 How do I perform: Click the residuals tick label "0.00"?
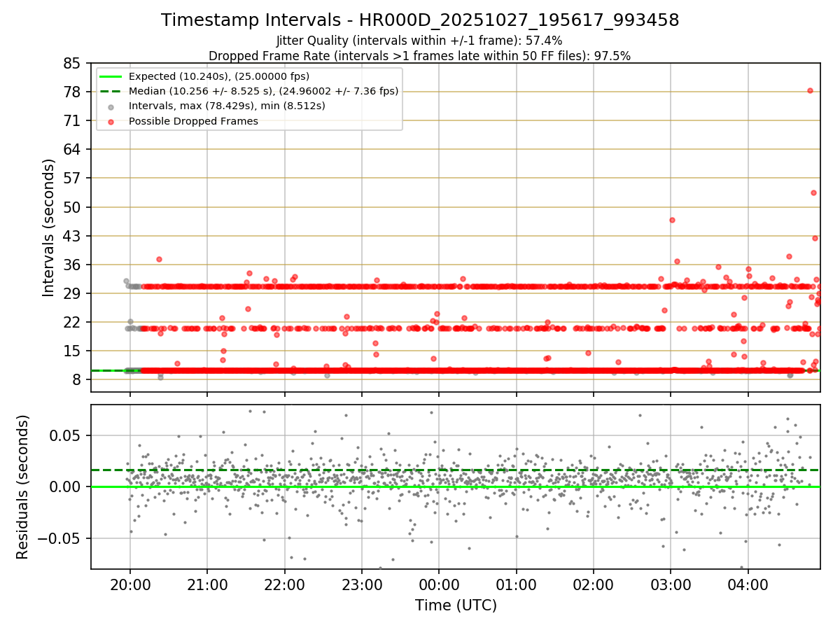pos(66,486)
